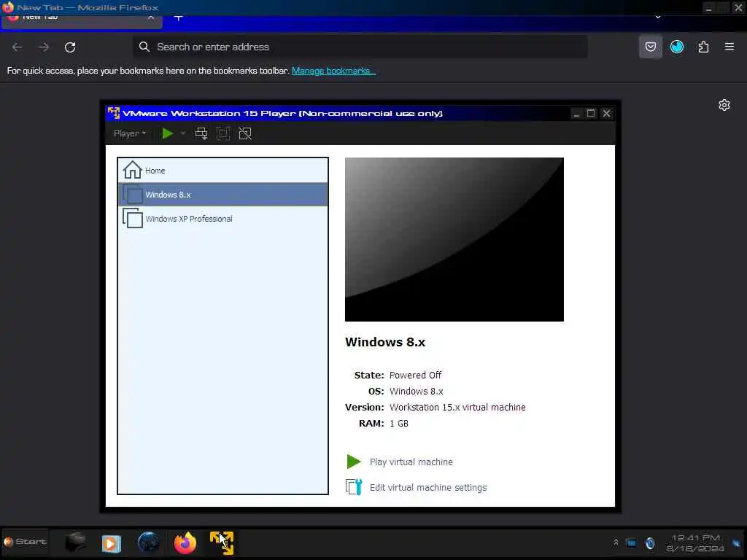Image resolution: width=747 pixels, height=560 pixels.
Task: Click the 'Powered Off' state value
Action: (x=415, y=376)
